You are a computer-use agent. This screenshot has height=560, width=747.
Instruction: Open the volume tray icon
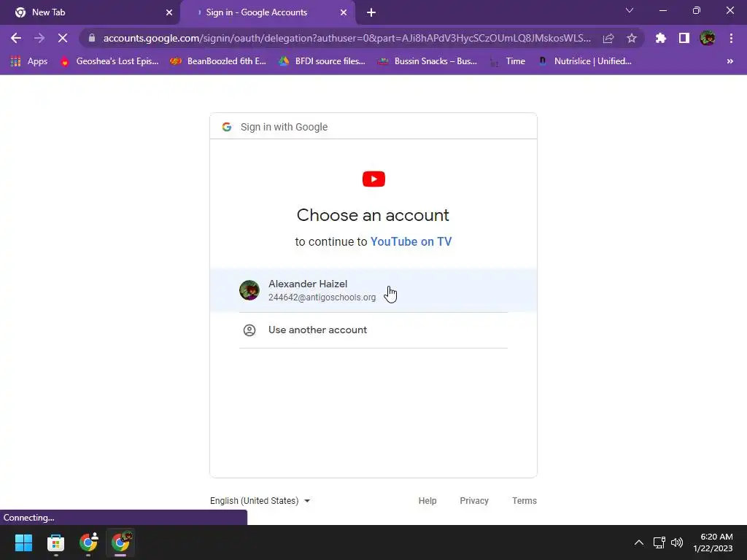click(676, 542)
